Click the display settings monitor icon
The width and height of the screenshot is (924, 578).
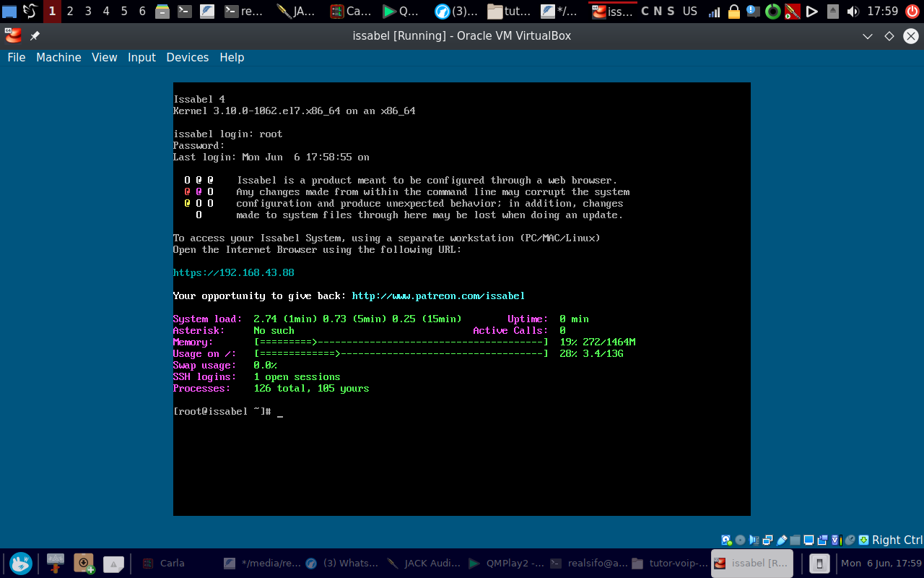[x=809, y=540]
